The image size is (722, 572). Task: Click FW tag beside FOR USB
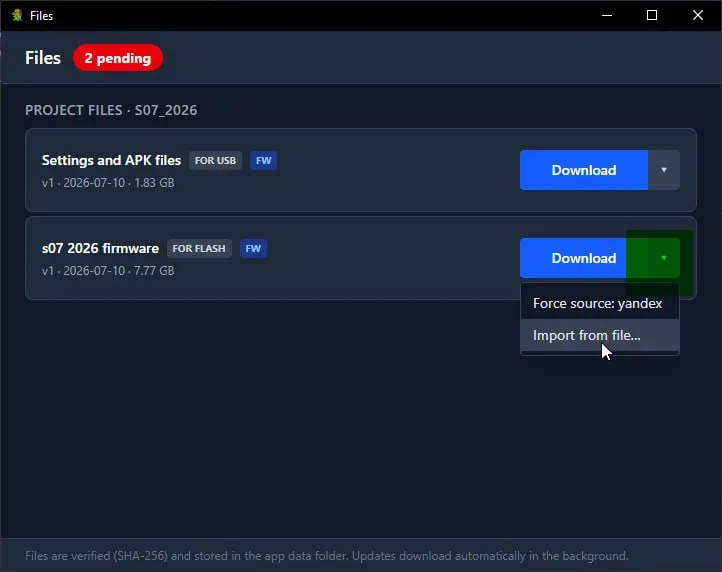(263, 160)
